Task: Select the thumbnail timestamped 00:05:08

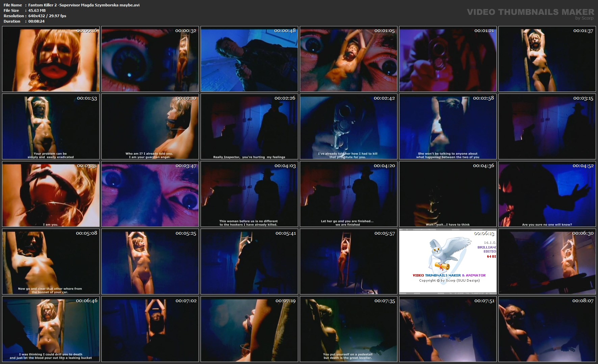Action: coord(51,262)
